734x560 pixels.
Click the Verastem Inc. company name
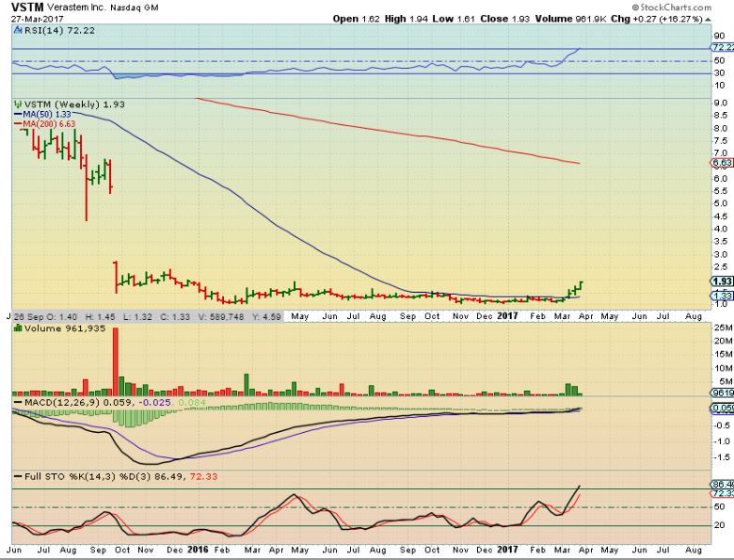pyautogui.click(x=77, y=8)
